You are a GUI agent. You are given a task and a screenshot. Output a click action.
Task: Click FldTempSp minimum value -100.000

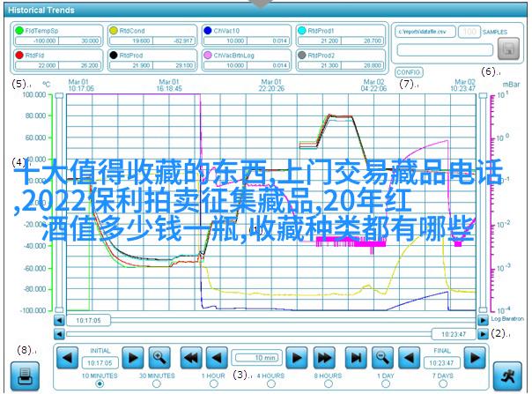tap(37, 41)
